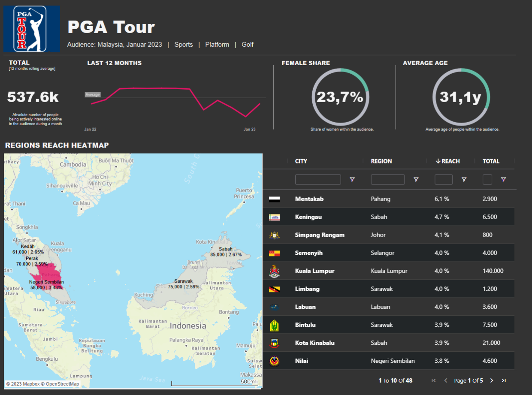Image resolution: width=532 pixels, height=395 pixels.
Task: Click the PGA Tour logo
Action: (31, 29)
